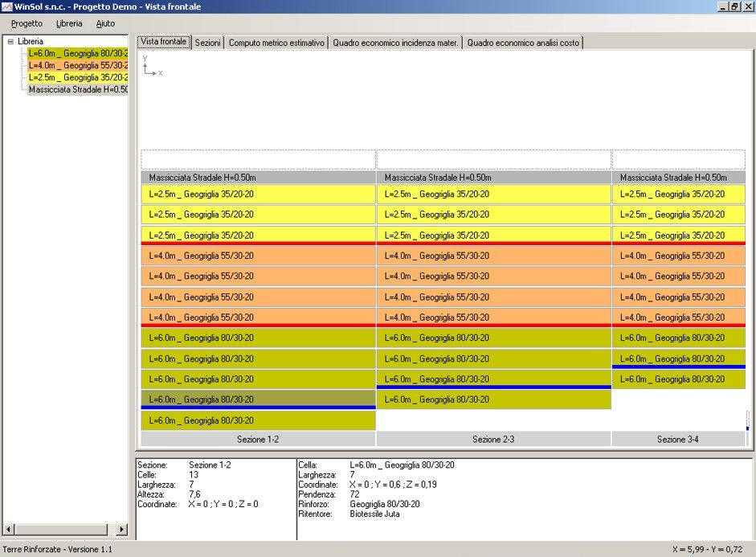
Task: Click section Coordinate 'X = 0 ; Y = 0 ; Z = 0'
Action: pos(223,504)
